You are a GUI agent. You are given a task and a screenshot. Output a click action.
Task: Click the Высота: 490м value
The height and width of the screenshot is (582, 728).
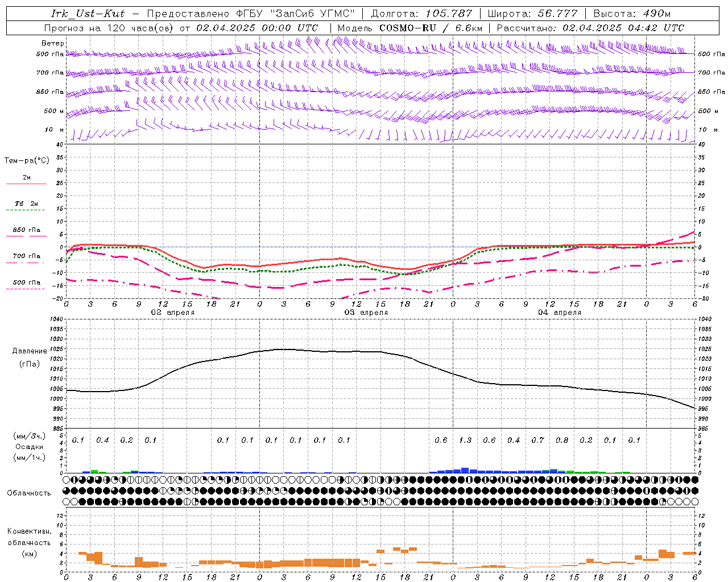632,14
